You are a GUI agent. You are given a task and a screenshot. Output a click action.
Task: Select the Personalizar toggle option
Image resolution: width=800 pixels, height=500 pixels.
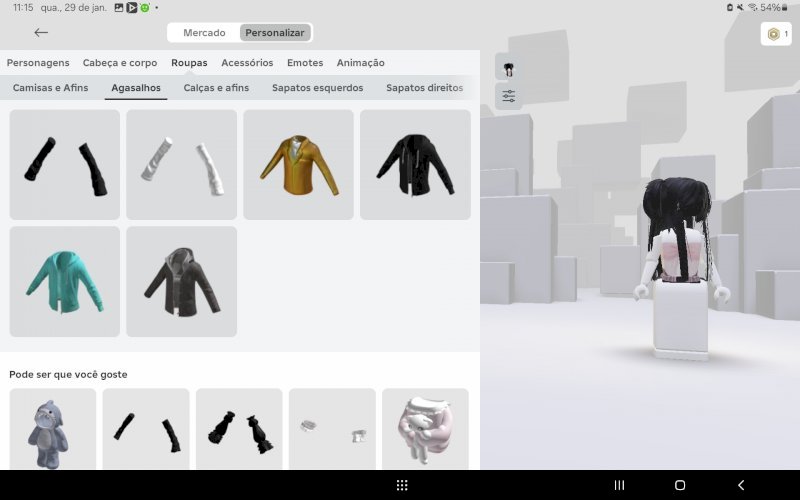pos(275,33)
